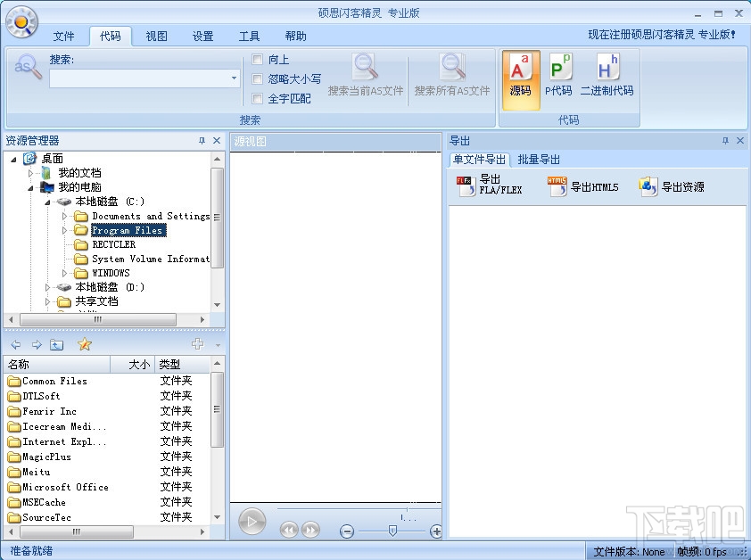Click the playback progress bar
This screenshot has width=751, height=560.
tap(359, 509)
